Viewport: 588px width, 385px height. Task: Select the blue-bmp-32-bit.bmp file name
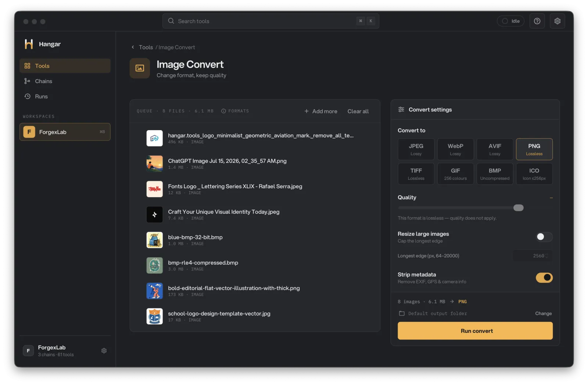195,238
